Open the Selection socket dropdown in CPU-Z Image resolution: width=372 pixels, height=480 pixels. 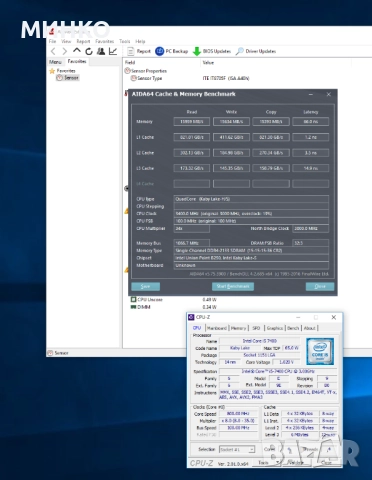click(237, 449)
